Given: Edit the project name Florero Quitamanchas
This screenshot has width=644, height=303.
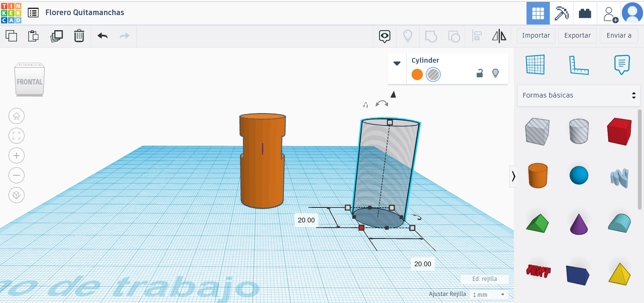Looking at the screenshot, I should pos(85,12).
